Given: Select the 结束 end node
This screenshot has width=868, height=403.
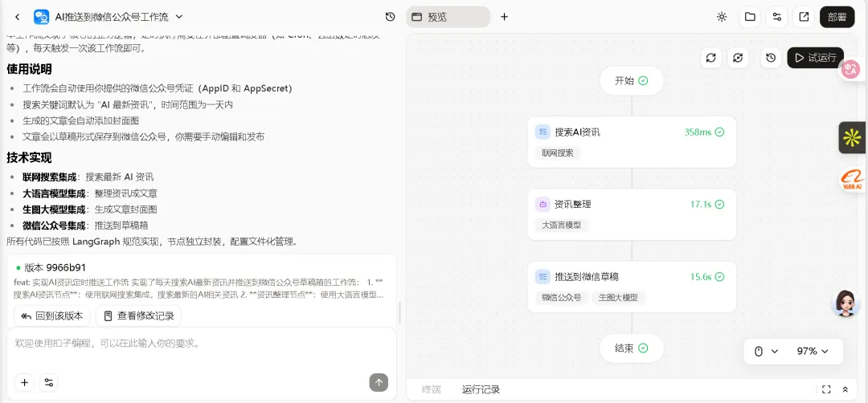Looking at the screenshot, I should click(632, 348).
